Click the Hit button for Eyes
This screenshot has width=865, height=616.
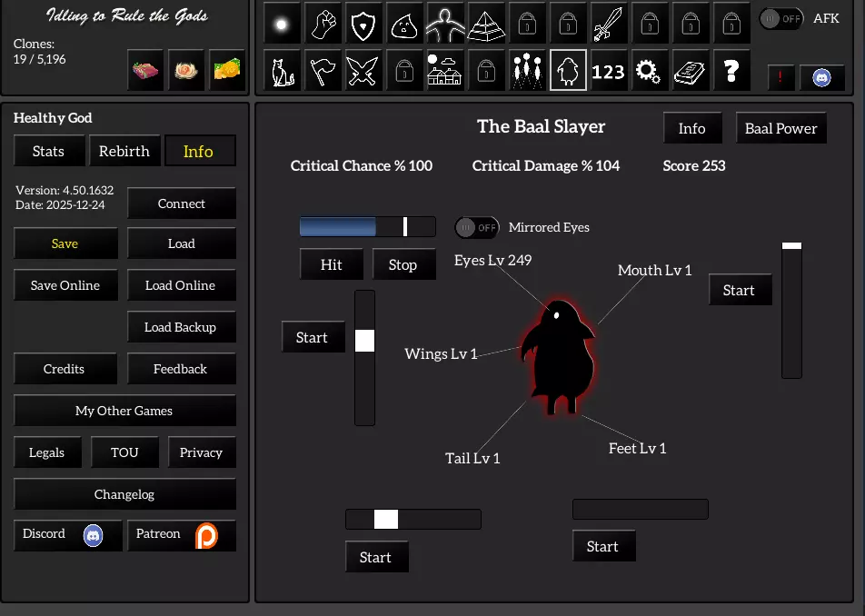tap(331, 264)
